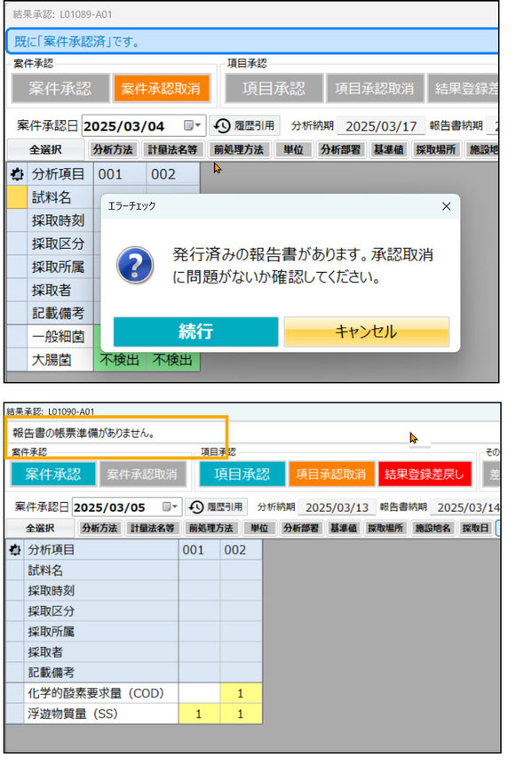Viewport: 532px width, 774px height.
Task: Click grayed 案件承認取消 in lower window
Action: 142,475
